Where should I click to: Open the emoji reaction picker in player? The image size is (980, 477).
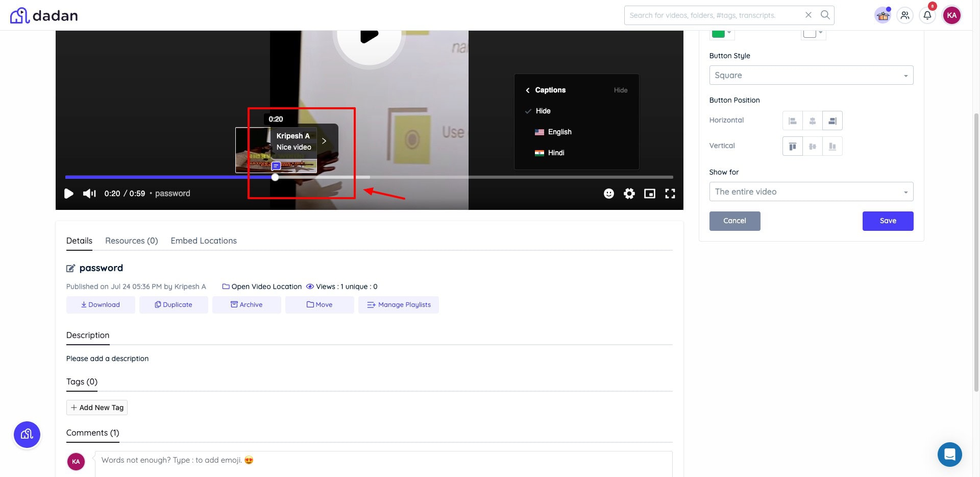tap(608, 194)
